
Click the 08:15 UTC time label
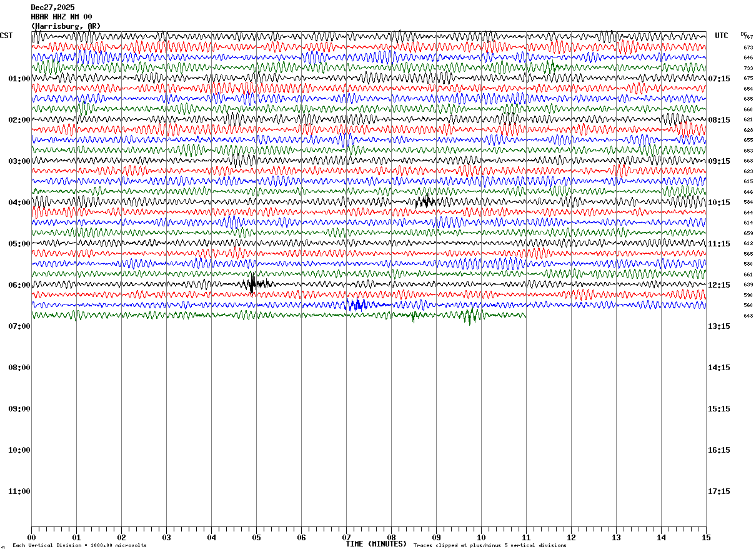pos(719,120)
